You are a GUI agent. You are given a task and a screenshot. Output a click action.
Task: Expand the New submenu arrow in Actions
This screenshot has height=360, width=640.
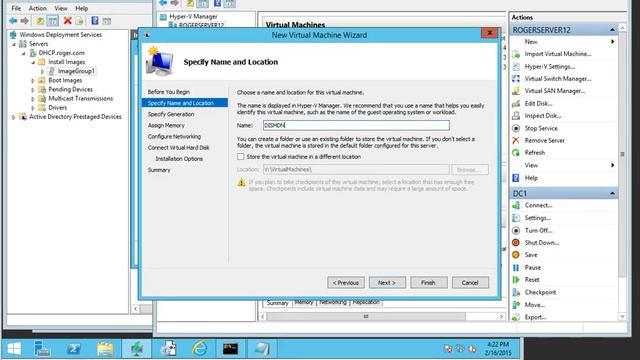point(613,42)
